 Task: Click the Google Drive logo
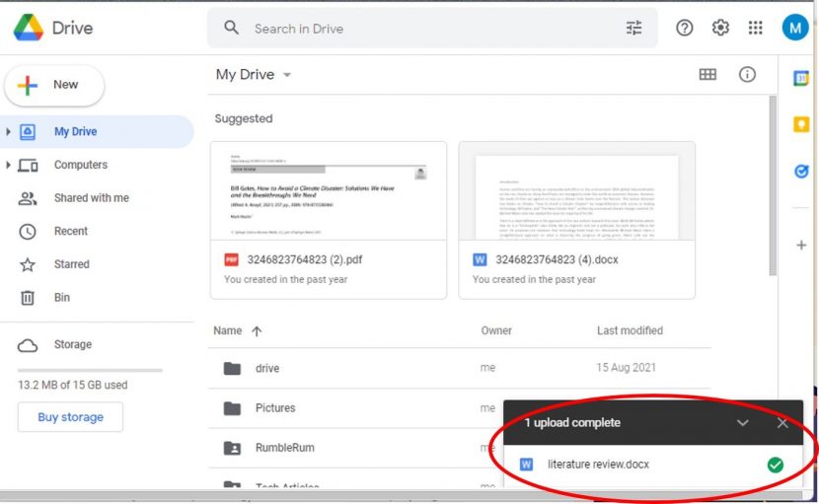click(x=29, y=28)
